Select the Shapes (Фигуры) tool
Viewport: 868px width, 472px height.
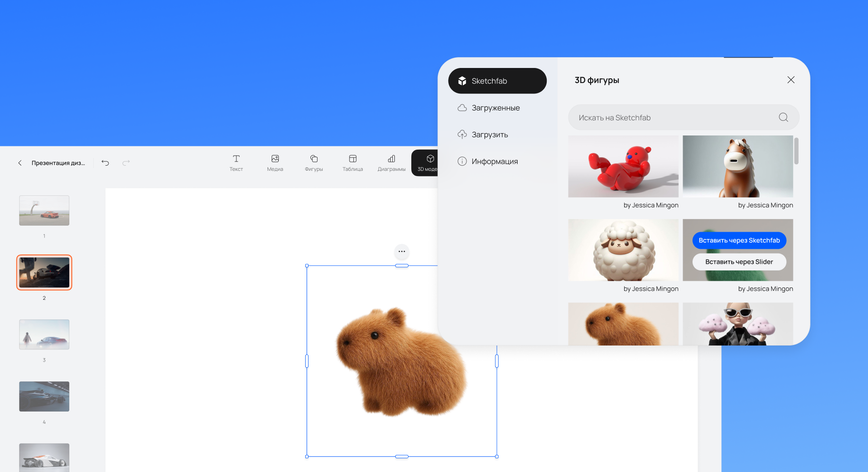point(314,163)
